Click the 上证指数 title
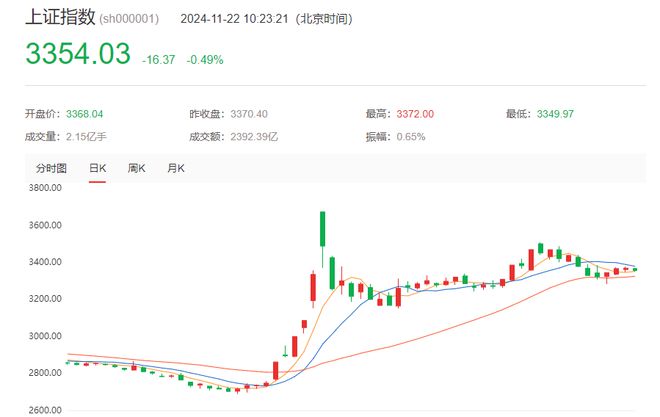Screen dimensions: 660x417 click(x=60, y=17)
